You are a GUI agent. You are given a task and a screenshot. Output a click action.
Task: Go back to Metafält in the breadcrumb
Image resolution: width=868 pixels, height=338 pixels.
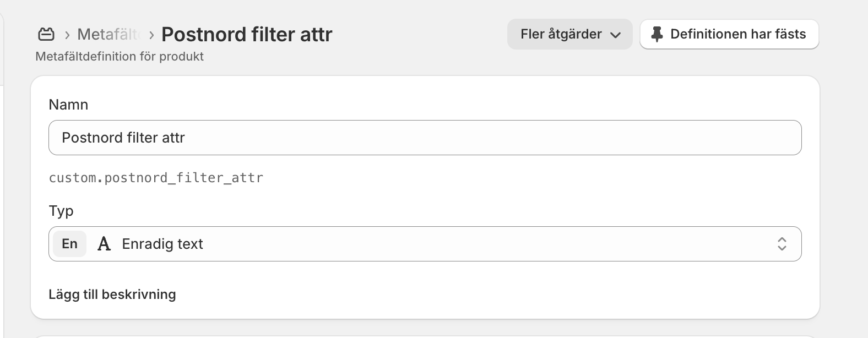[x=108, y=34]
